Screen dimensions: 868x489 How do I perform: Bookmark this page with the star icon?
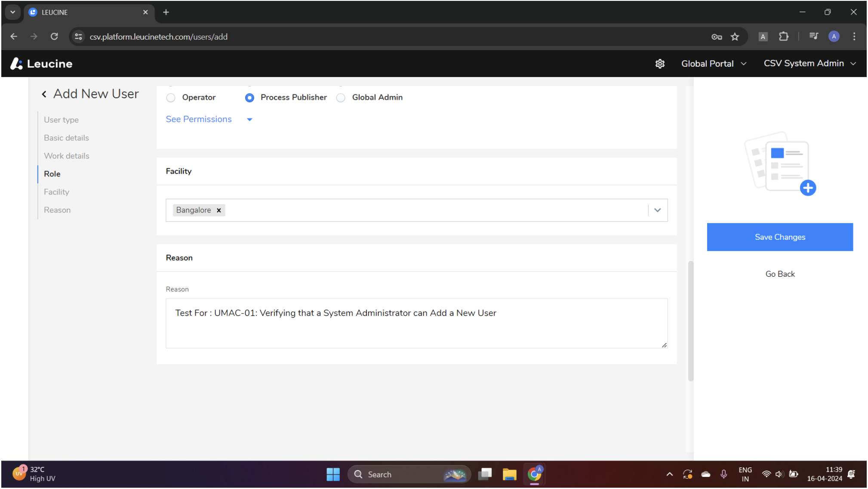[x=735, y=37]
